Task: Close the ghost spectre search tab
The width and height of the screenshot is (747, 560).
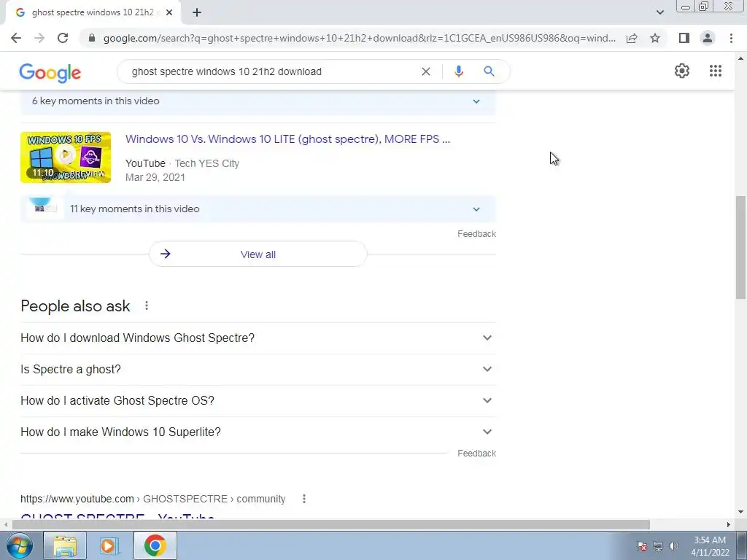Action: pos(169,13)
